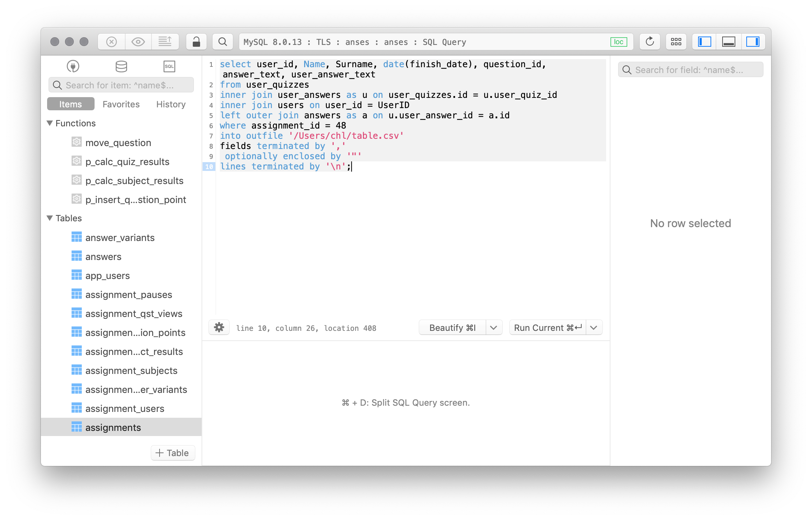Toggle the bottom console panel

(x=728, y=42)
